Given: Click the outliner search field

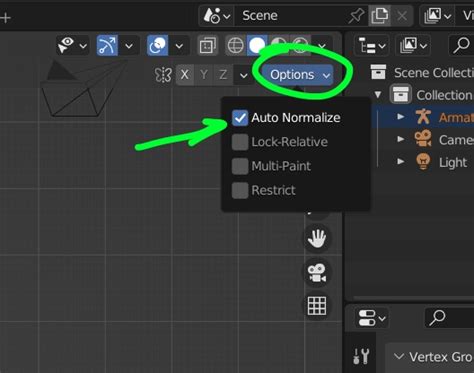Looking at the screenshot, I should pyautogui.click(x=462, y=45).
